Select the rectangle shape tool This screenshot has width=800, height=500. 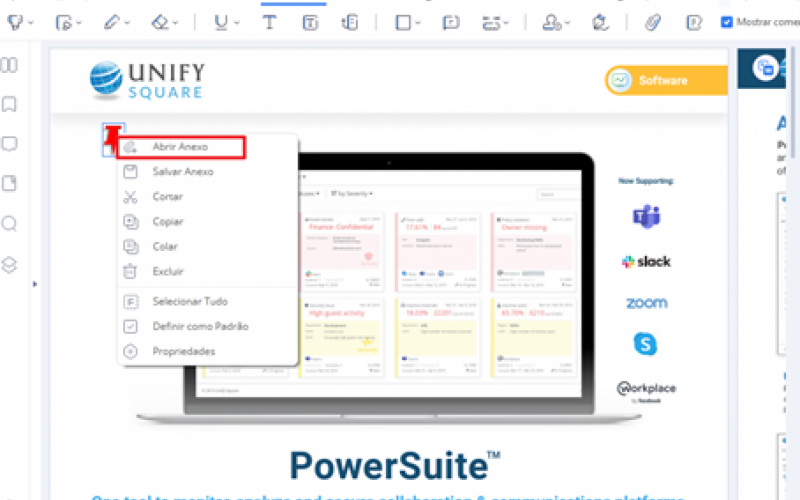pyautogui.click(x=403, y=22)
